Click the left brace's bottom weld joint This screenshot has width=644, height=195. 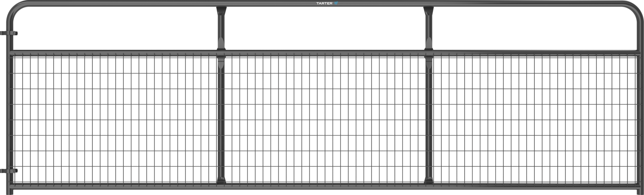(221, 180)
